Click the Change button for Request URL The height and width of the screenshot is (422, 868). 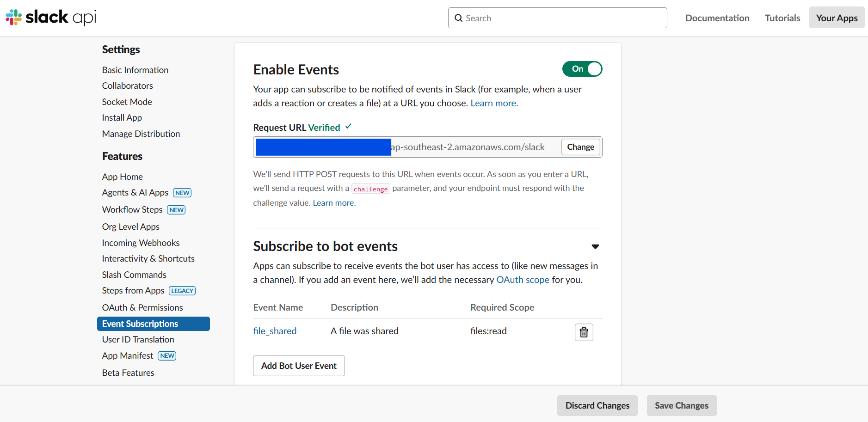581,147
